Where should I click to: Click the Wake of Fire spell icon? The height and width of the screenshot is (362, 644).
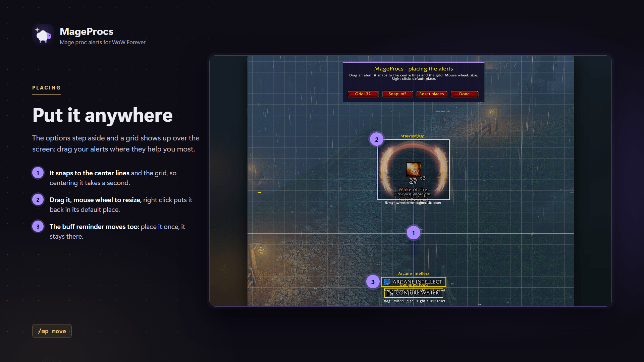click(413, 169)
